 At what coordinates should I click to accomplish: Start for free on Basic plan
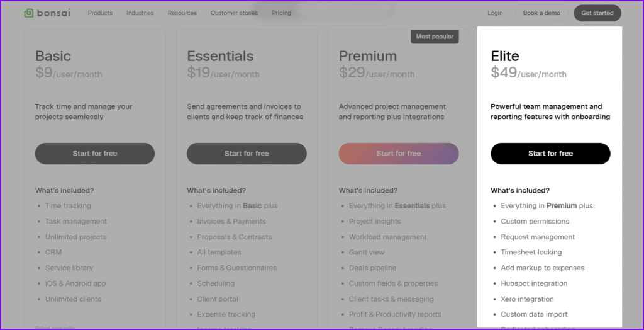[95, 154]
